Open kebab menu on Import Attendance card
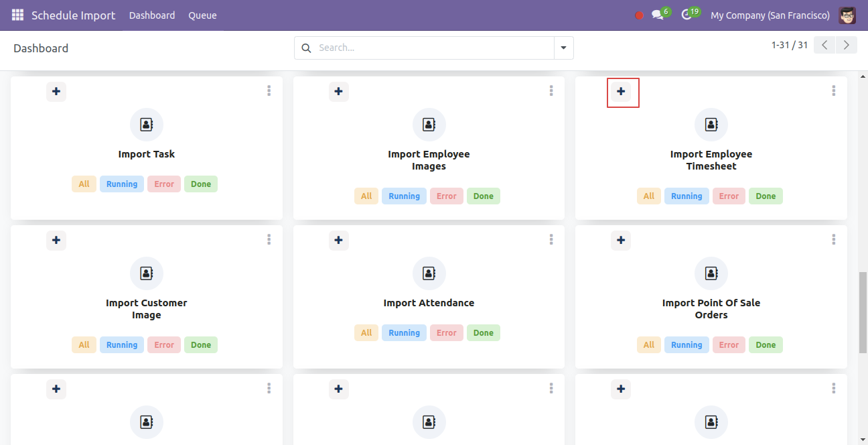 (551, 240)
